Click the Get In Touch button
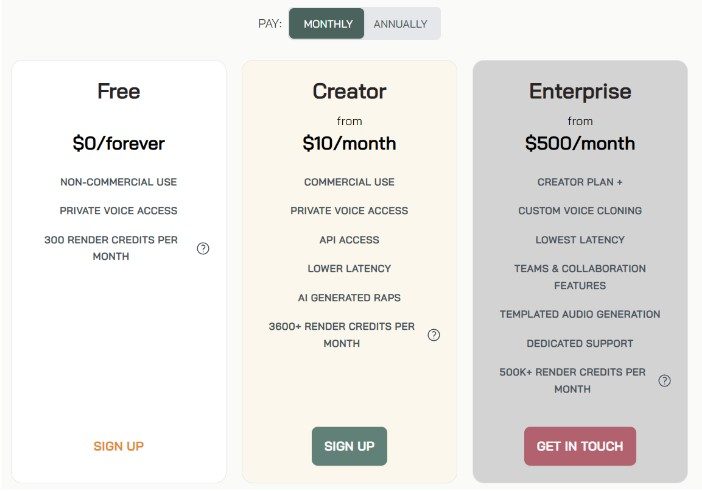702x491 pixels. 579,446
